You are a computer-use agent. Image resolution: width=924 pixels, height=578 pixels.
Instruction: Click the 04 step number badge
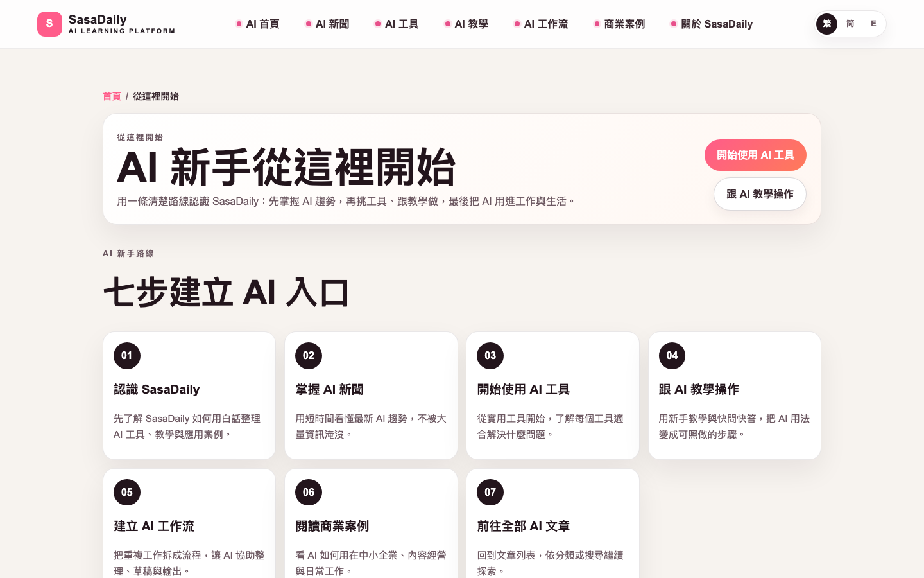click(672, 356)
